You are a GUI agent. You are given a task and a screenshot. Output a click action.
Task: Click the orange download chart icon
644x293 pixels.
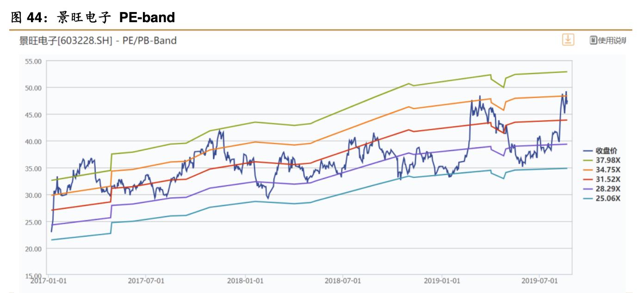[567, 40]
